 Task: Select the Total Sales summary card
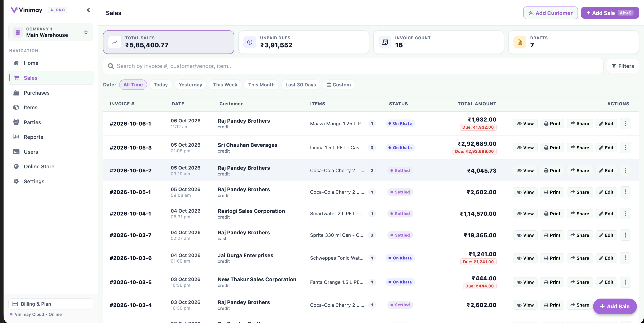click(x=169, y=42)
